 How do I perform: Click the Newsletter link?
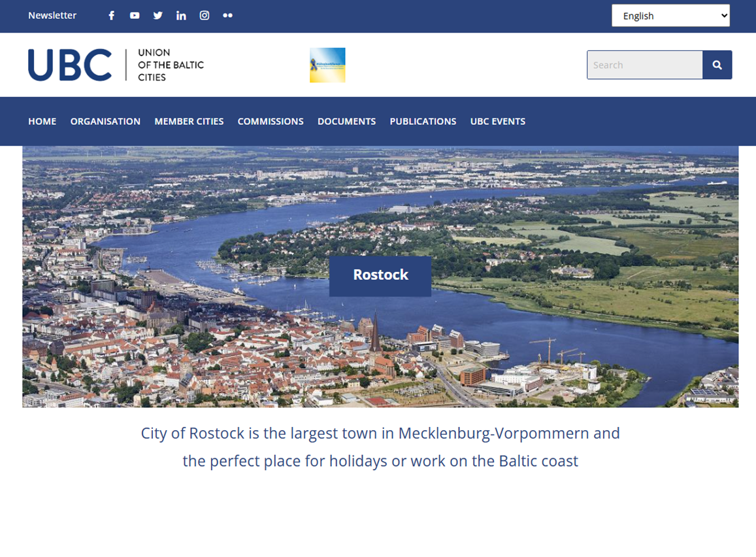[52, 16]
